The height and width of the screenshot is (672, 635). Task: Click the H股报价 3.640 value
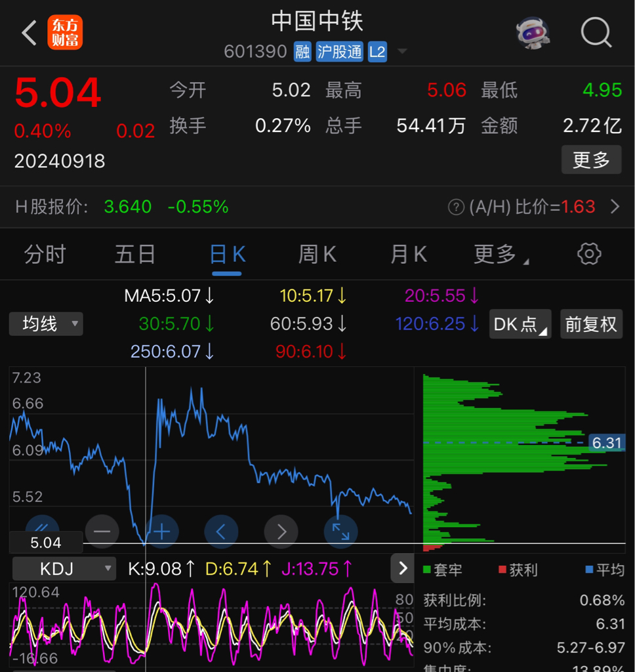coord(128,207)
